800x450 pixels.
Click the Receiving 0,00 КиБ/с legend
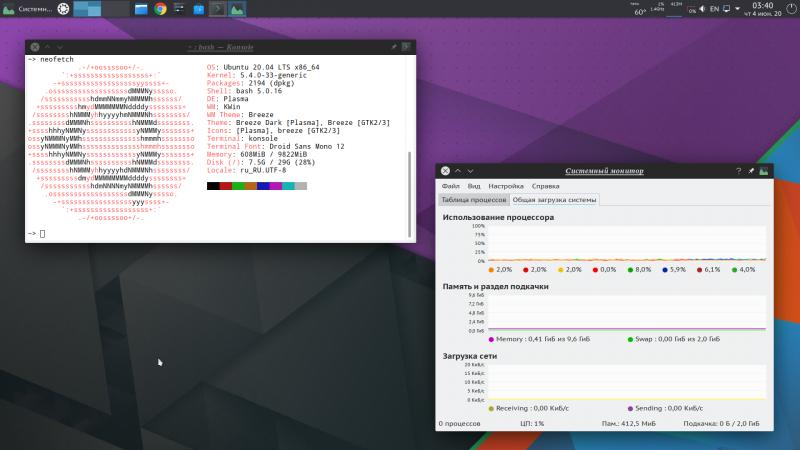coord(529,408)
